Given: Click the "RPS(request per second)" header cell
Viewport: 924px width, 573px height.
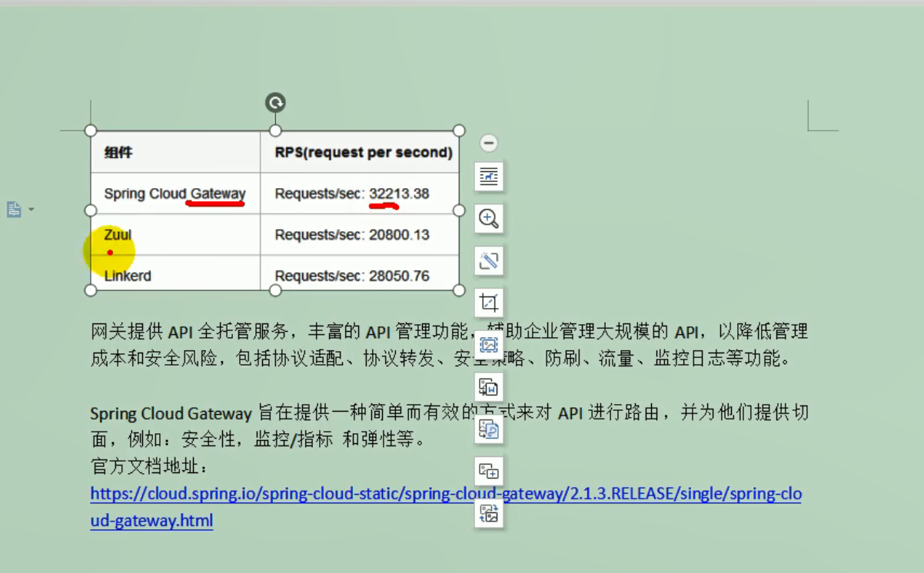Looking at the screenshot, I should pyautogui.click(x=360, y=152).
